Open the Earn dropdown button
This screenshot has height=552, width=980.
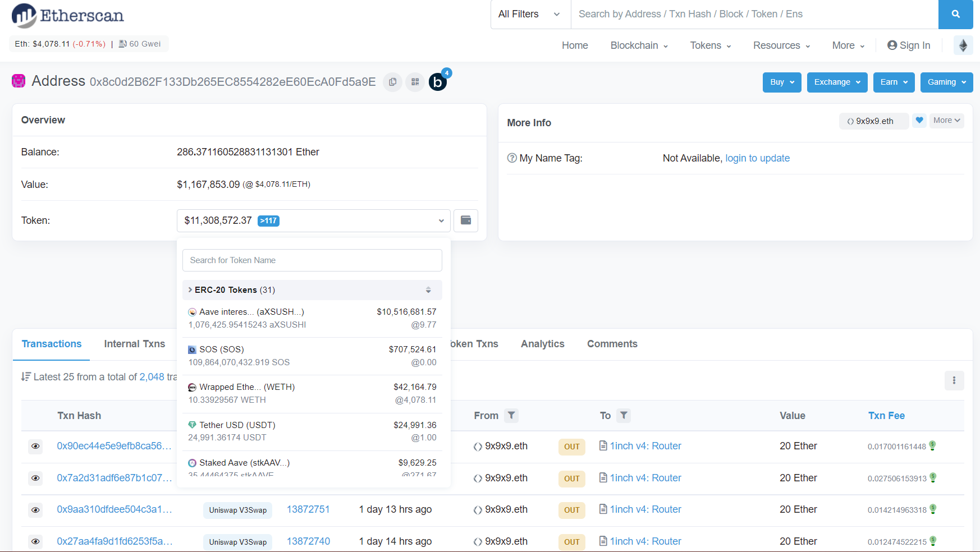point(894,82)
